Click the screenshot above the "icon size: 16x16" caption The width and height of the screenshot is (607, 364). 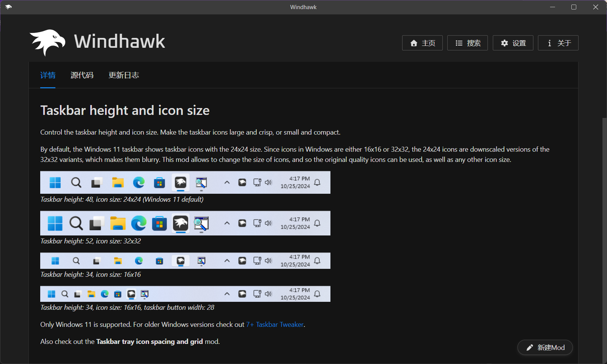185,260
